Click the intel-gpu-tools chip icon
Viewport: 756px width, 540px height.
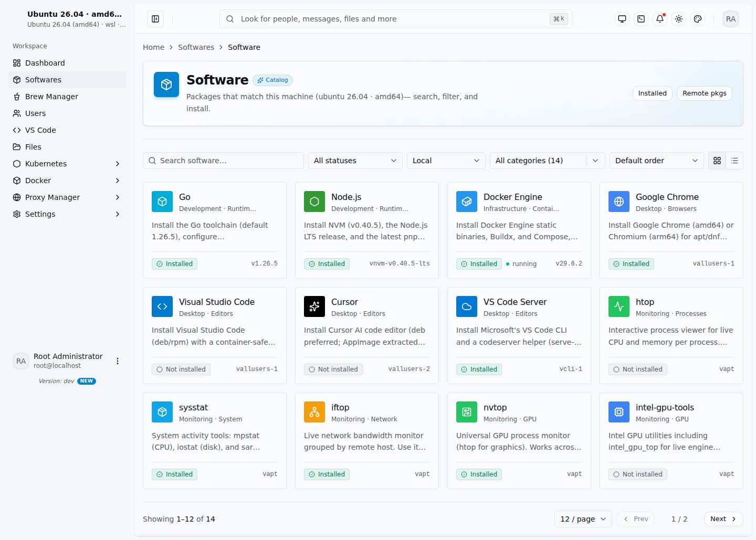[619, 412]
